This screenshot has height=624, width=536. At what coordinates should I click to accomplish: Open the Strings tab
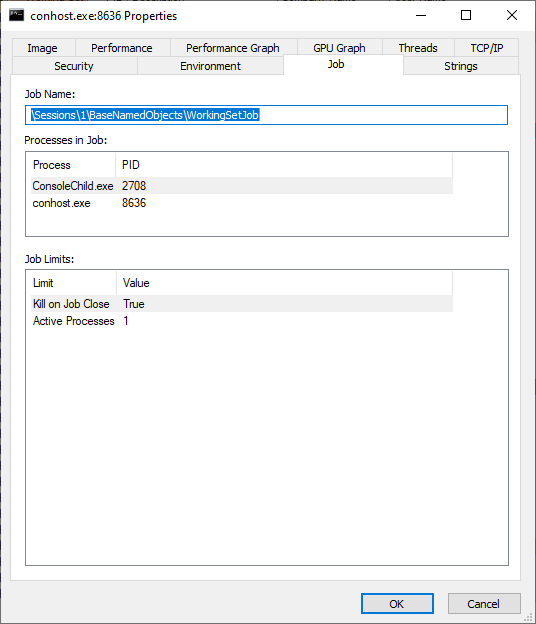coord(461,66)
